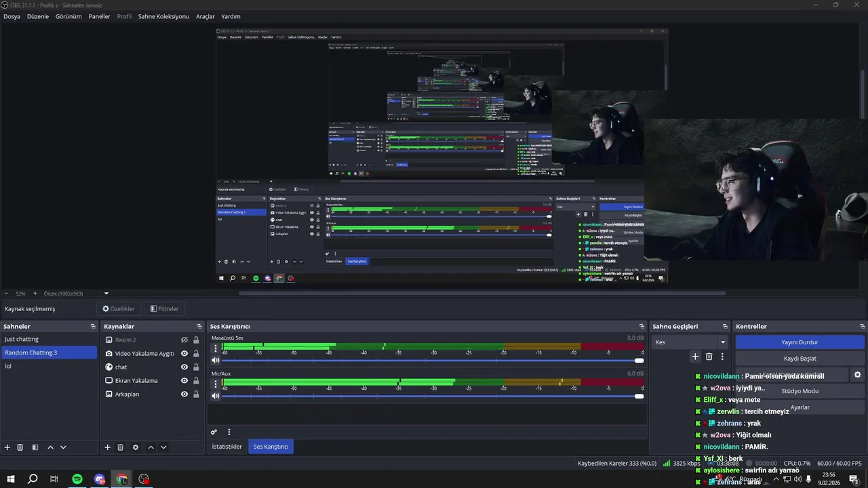Viewport: 868px width, 488px height.
Task: Hide Ekran Yakalama source
Action: 184,380
